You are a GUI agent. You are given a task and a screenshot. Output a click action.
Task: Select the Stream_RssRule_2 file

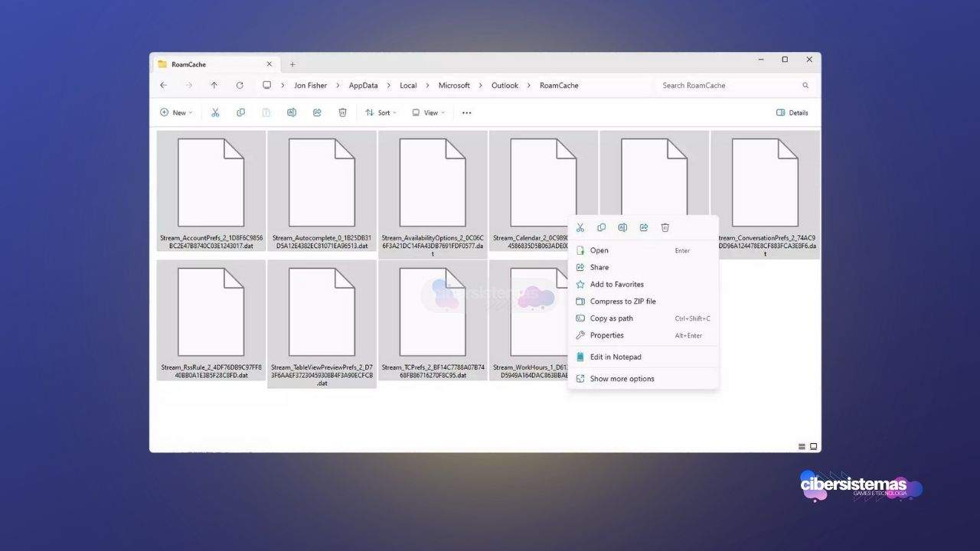(x=211, y=321)
